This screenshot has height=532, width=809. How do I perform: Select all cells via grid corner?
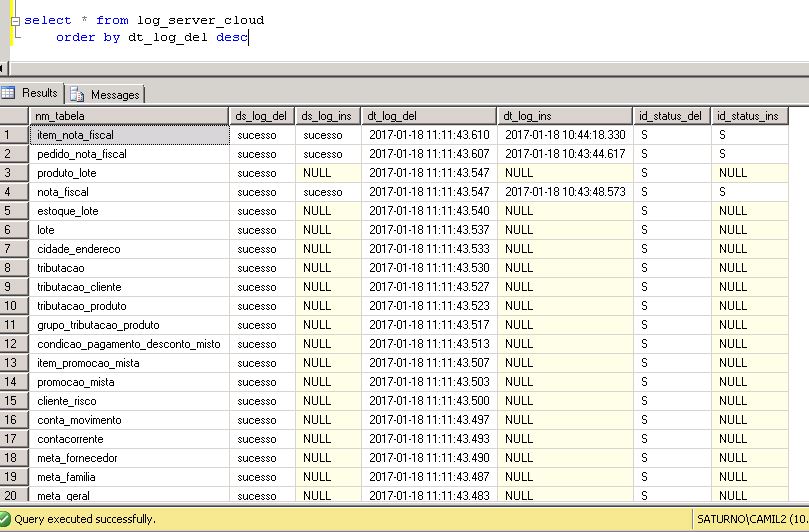pyautogui.click(x=14, y=116)
